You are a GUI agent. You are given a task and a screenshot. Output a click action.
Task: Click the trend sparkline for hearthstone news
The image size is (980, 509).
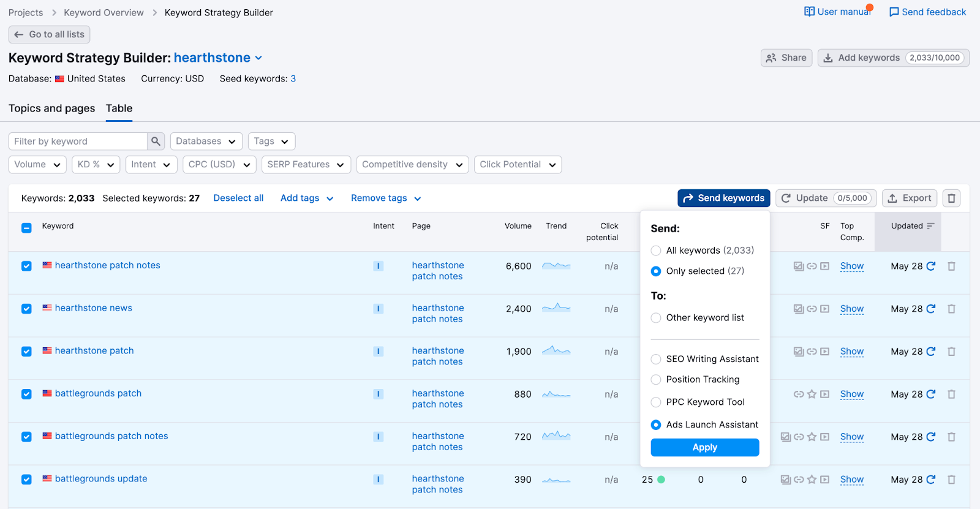(556, 308)
